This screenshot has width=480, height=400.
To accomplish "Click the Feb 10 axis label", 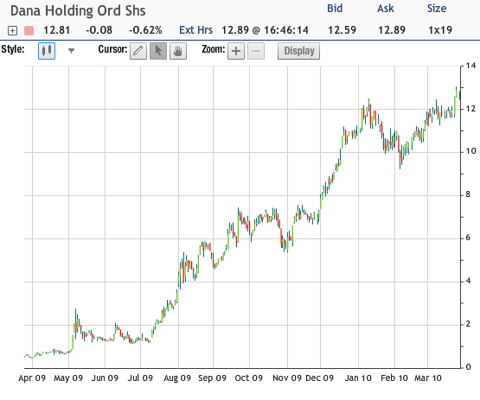I will [x=394, y=378].
